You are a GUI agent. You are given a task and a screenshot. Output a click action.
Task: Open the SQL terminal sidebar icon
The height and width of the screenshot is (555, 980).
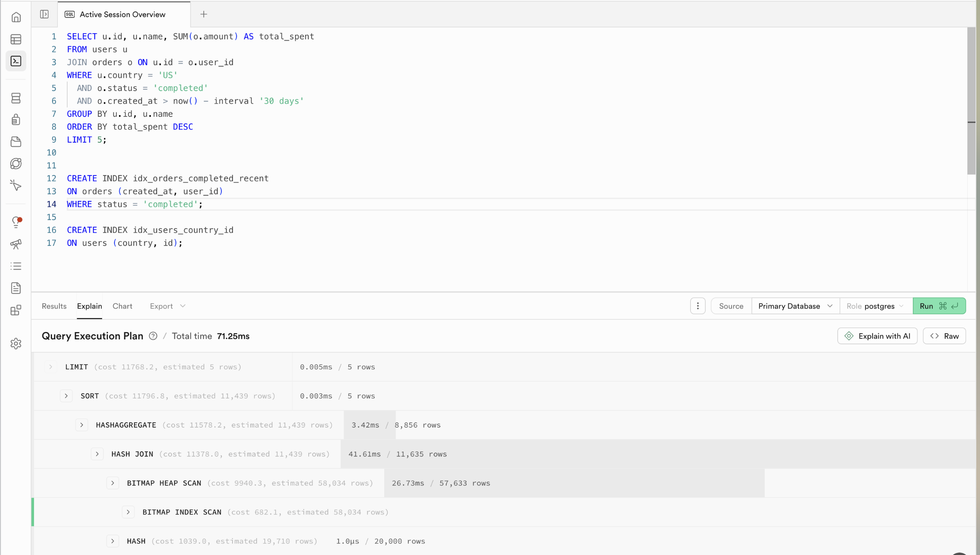tap(16, 61)
